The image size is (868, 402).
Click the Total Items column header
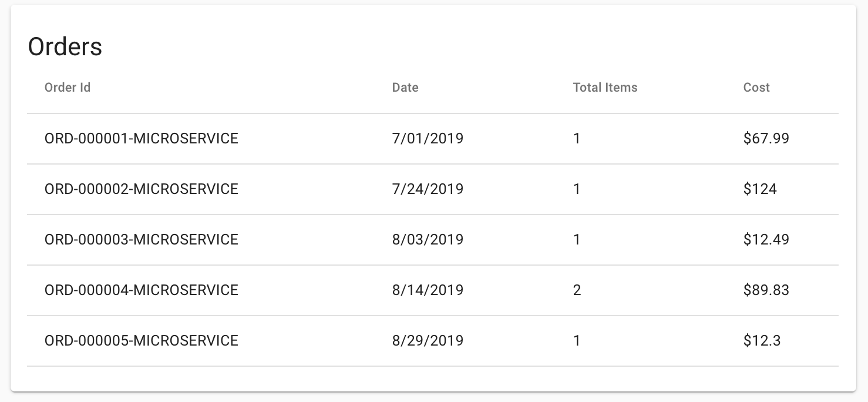605,88
